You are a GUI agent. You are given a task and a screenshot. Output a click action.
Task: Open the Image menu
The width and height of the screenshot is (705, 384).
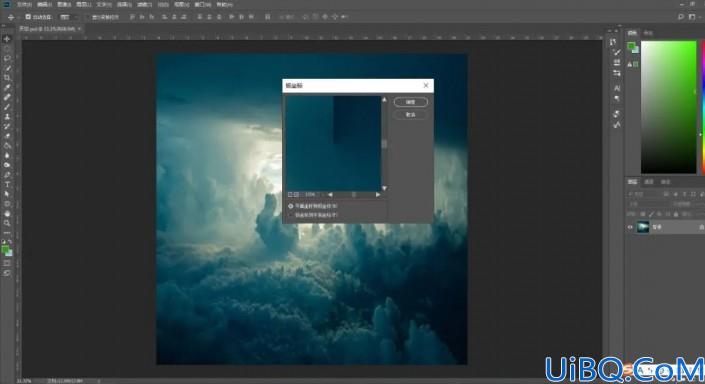pyautogui.click(x=64, y=4)
